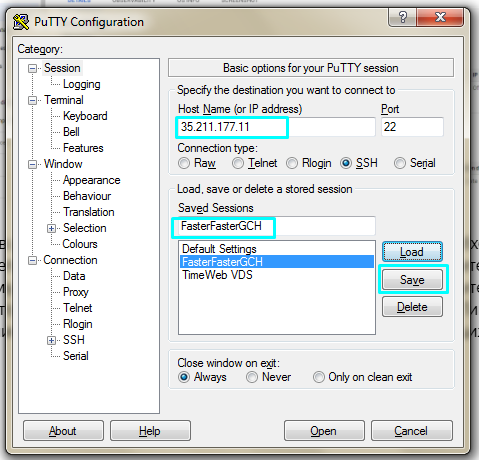Collapse the Session tree node
This screenshot has height=460, width=479.
[x=32, y=68]
